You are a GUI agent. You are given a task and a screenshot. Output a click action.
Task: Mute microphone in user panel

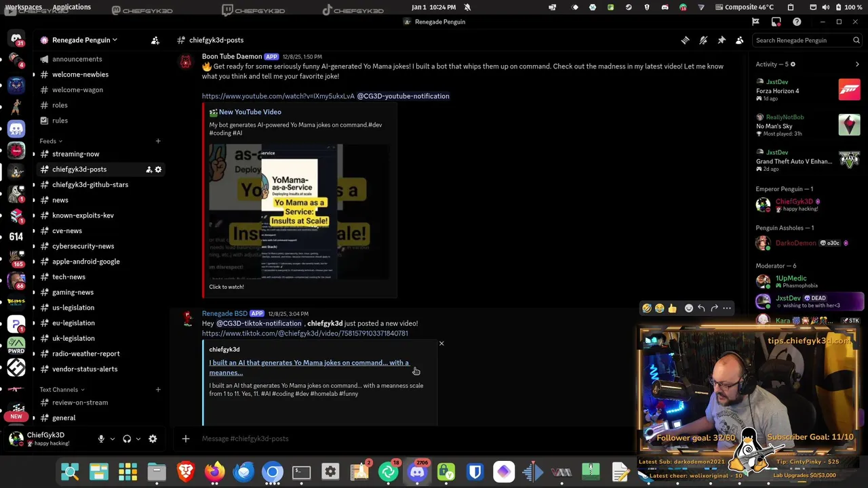pos(101,439)
